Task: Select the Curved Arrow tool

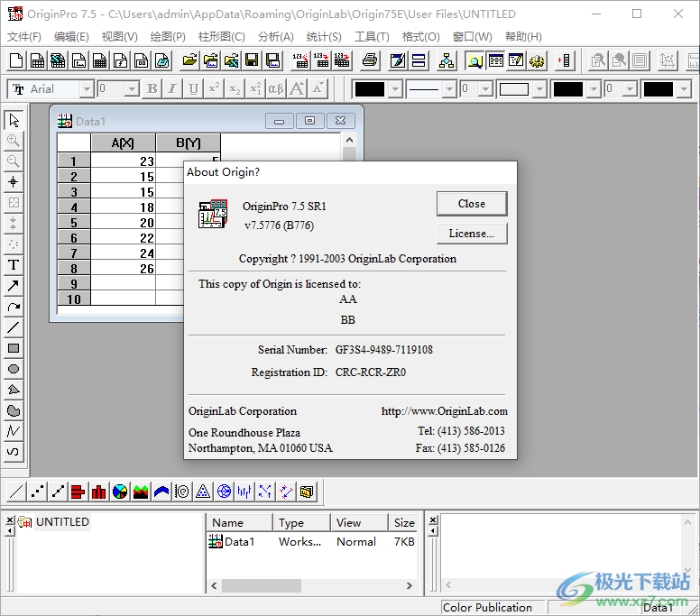Action: pos(14,307)
